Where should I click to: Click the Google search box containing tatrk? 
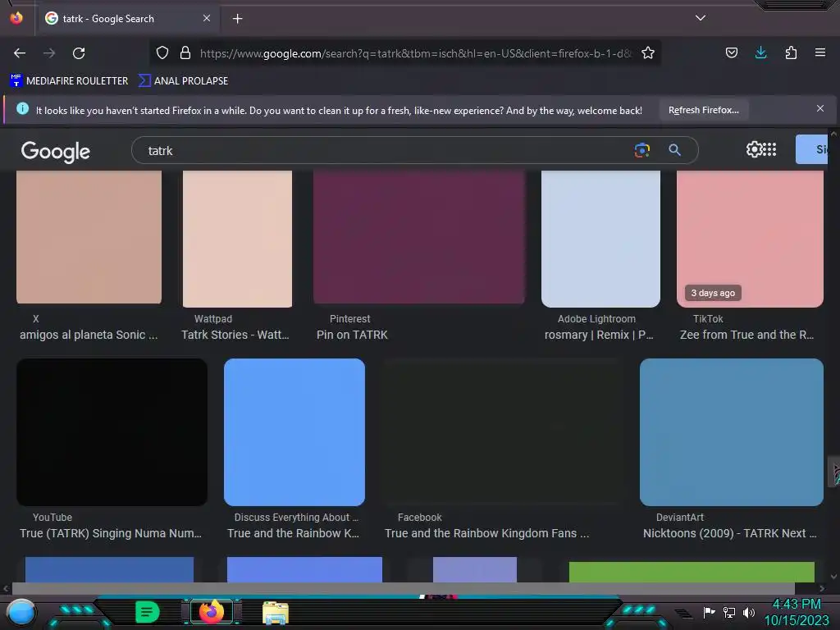(386, 151)
